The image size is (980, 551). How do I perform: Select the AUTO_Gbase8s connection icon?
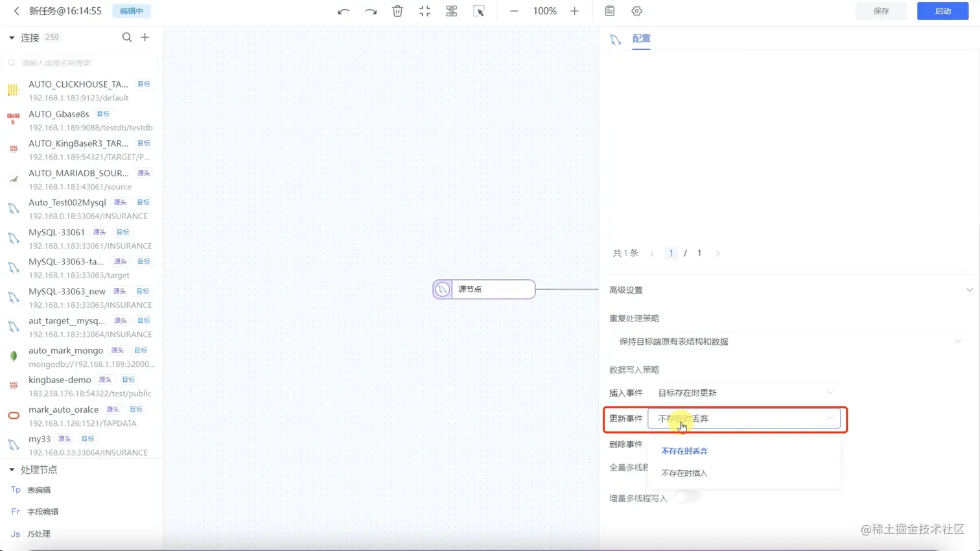click(x=14, y=119)
